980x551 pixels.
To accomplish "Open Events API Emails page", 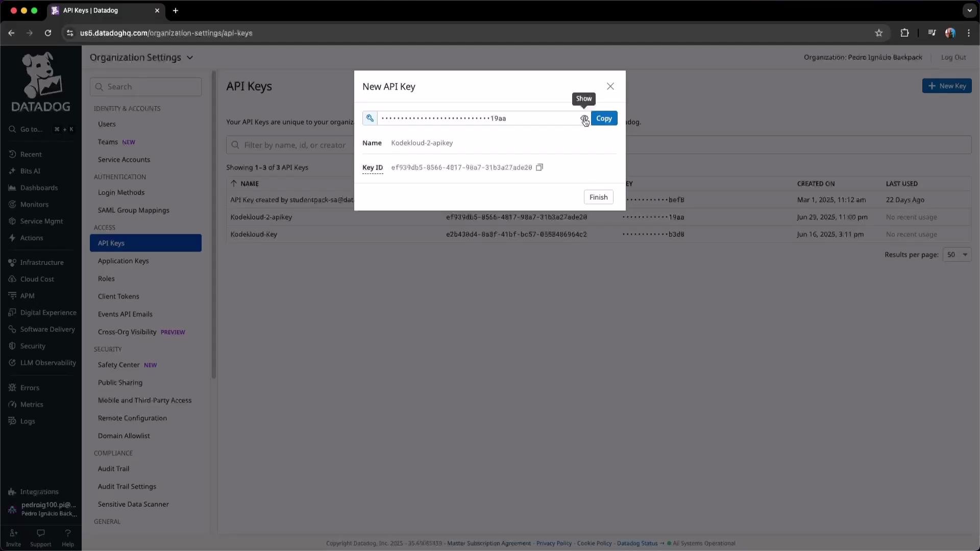I will click(125, 314).
